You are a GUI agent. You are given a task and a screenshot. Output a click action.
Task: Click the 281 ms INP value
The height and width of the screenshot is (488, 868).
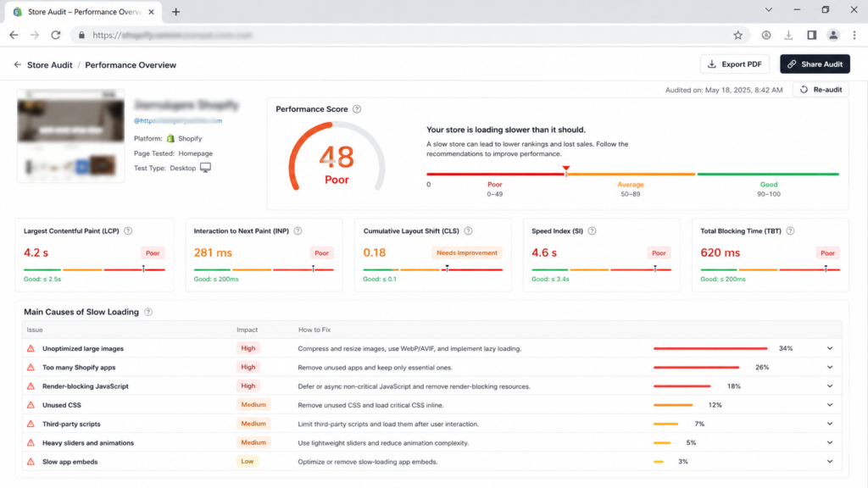[x=213, y=252]
